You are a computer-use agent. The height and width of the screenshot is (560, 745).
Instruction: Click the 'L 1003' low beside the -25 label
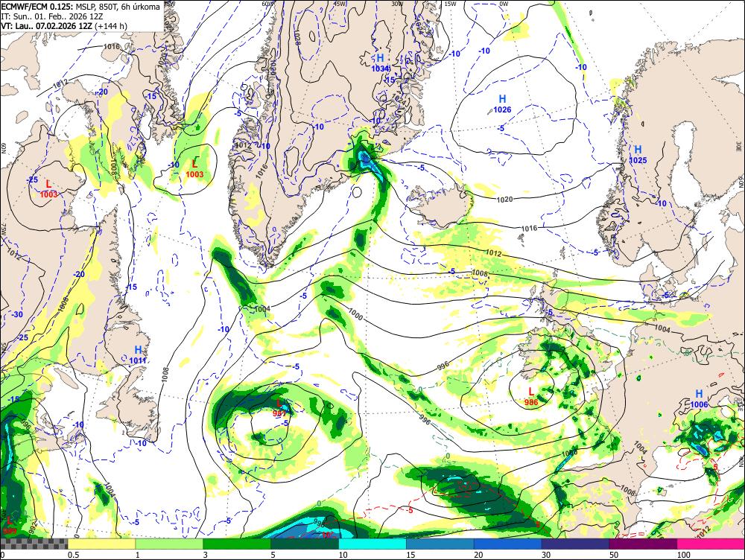click(48, 188)
